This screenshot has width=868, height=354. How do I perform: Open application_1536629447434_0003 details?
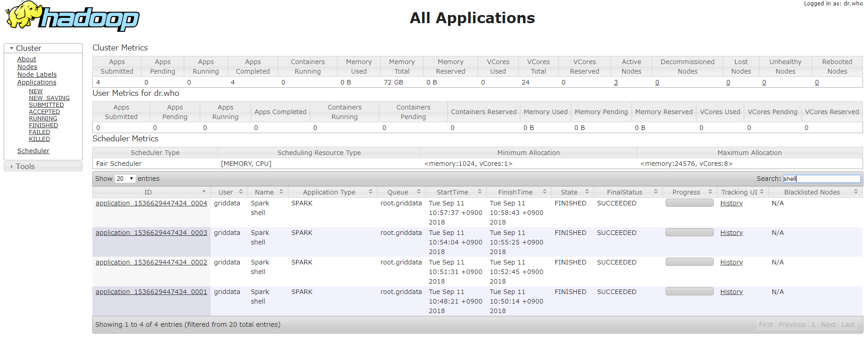click(151, 233)
